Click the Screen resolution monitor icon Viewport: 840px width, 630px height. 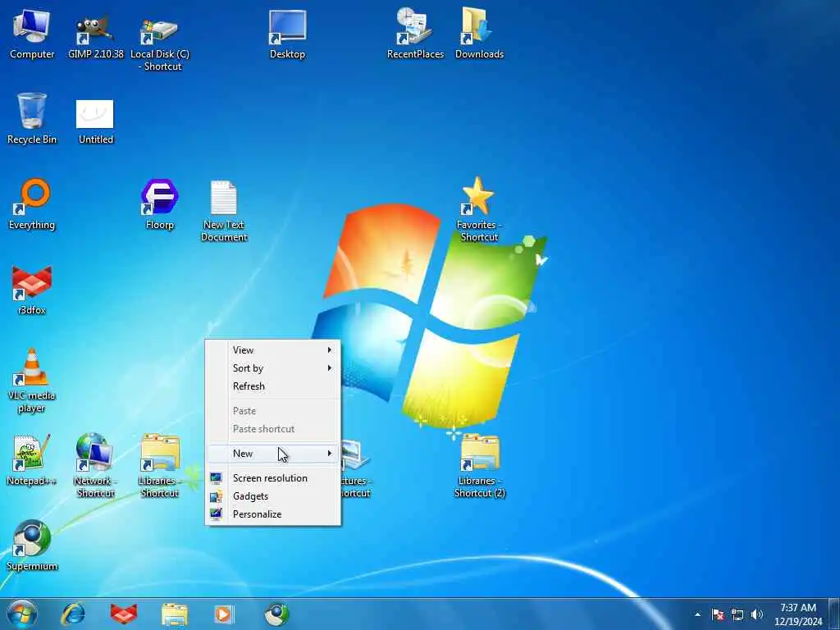(216, 478)
